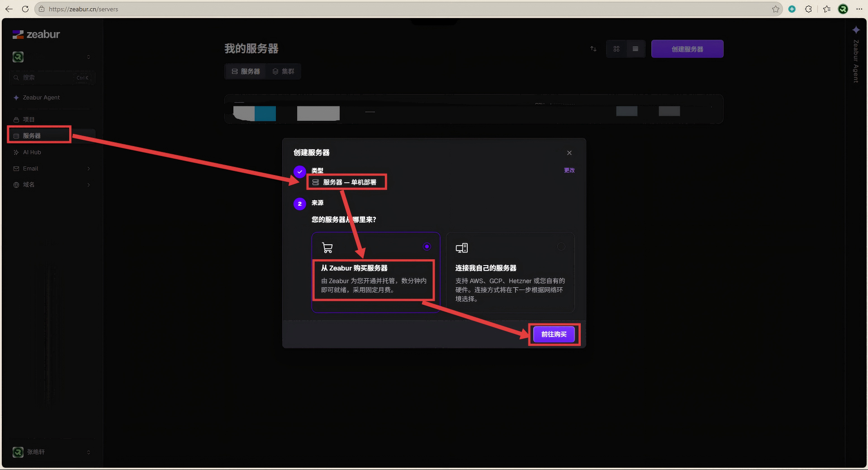Viewport: 868px width, 470px height.
Task: Click the site info lock icon
Action: pyautogui.click(x=41, y=9)
